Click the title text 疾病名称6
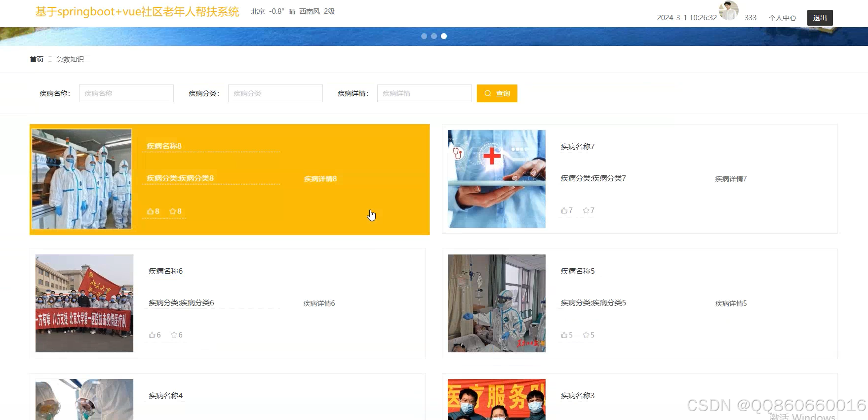The height and width of the screenshot is (420, 868). [166, 271]
